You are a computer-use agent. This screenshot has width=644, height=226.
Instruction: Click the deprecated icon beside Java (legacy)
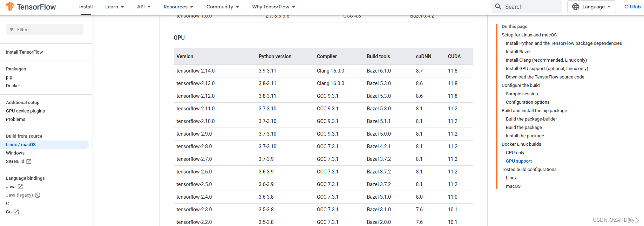point(38,195)
